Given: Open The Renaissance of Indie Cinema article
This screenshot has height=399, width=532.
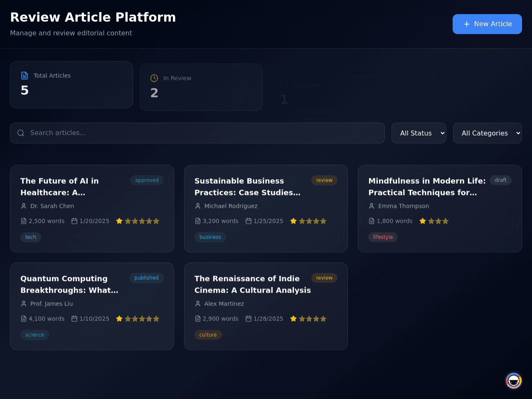Looking at the screenshot, I should [266, 306].
